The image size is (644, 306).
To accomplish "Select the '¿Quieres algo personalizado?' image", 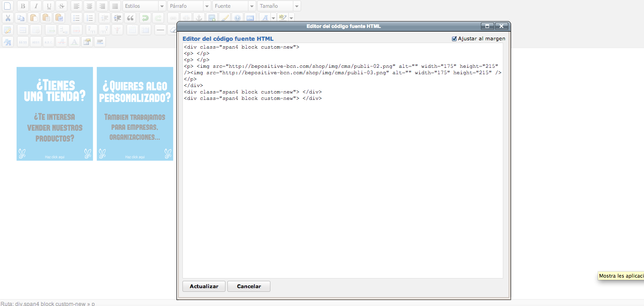I will 135,114.
